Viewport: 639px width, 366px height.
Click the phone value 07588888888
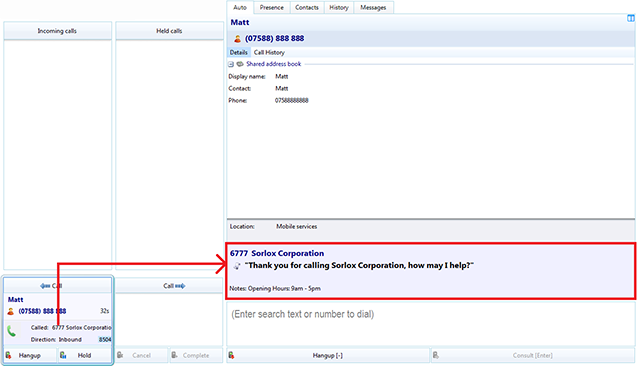click(x=292, y=100)
